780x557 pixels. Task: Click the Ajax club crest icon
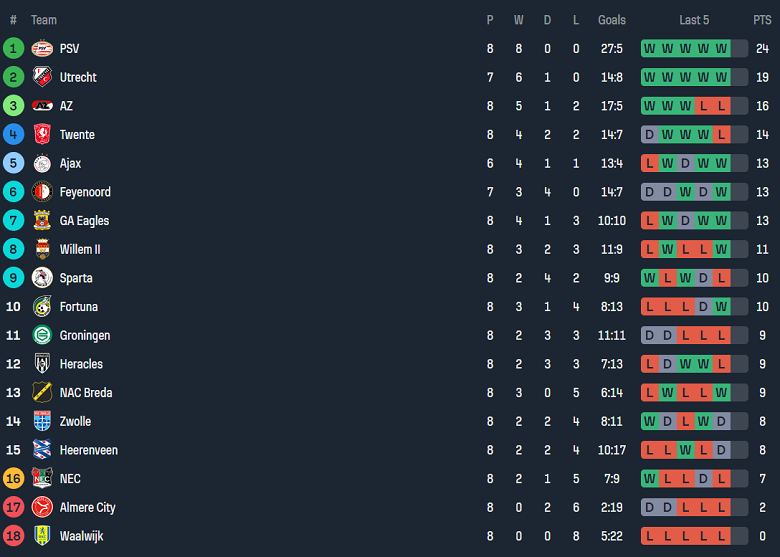pos(42,163)
